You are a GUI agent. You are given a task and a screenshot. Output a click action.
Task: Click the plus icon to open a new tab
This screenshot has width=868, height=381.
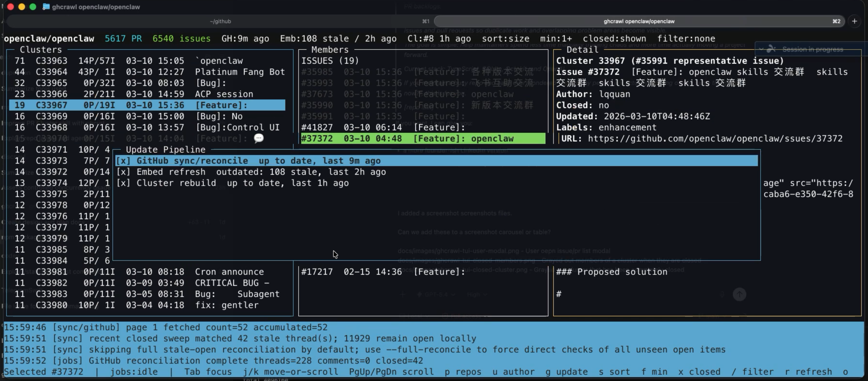coord(855,21)
